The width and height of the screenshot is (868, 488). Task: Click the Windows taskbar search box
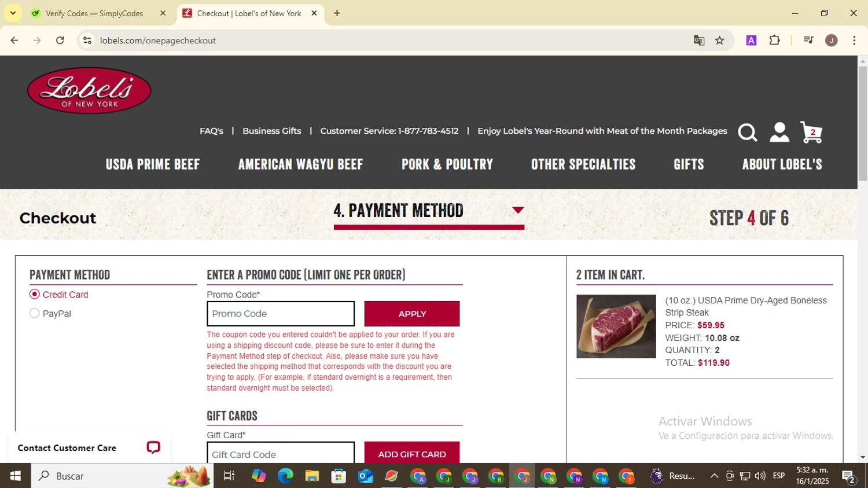tap(122, 476)
